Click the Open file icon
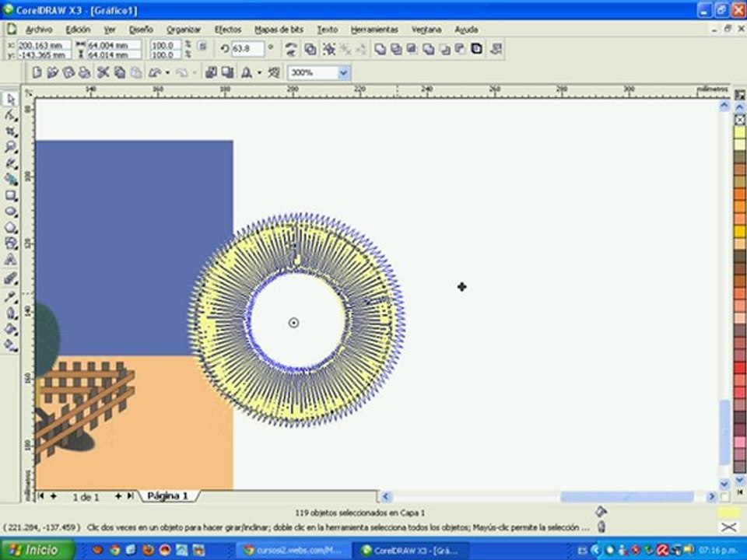The height and width of the screenshot is (560, 747). click(x=53, y=72)
